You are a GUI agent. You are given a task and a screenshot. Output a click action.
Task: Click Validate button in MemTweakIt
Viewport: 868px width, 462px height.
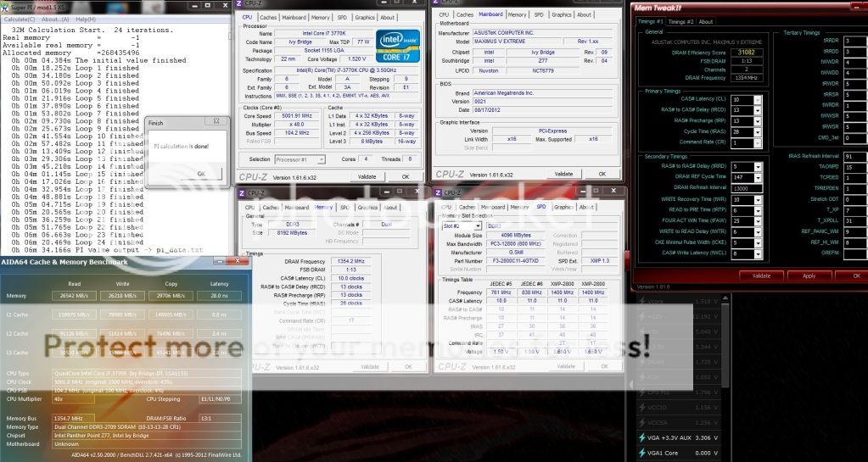point(761,276)
